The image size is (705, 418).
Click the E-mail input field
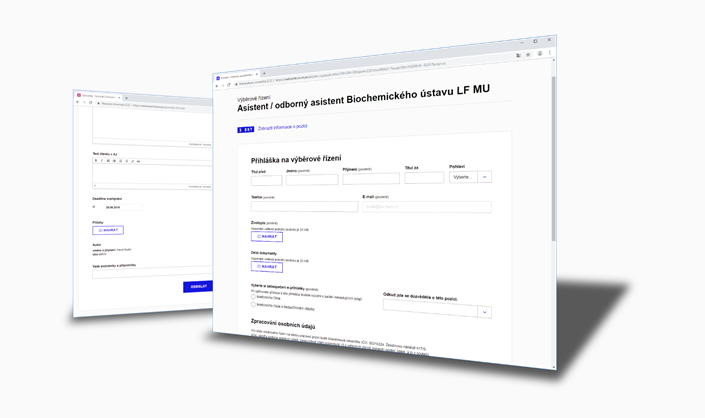click(427, 207)
